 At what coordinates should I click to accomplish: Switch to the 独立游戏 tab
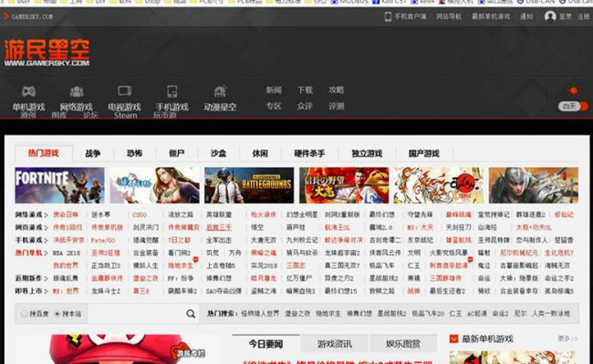367,153
